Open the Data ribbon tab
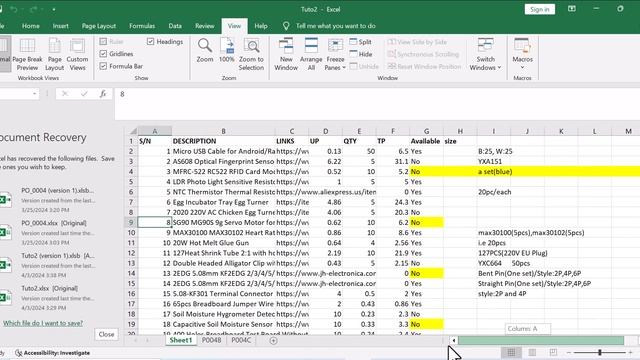 coord(175,26)
